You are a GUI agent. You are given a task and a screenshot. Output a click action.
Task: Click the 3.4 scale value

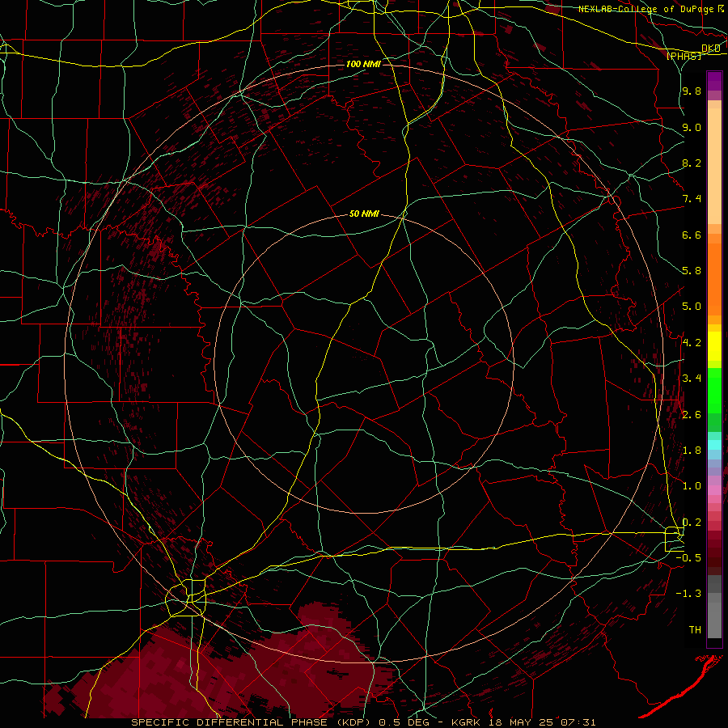(x=692, y=379)
